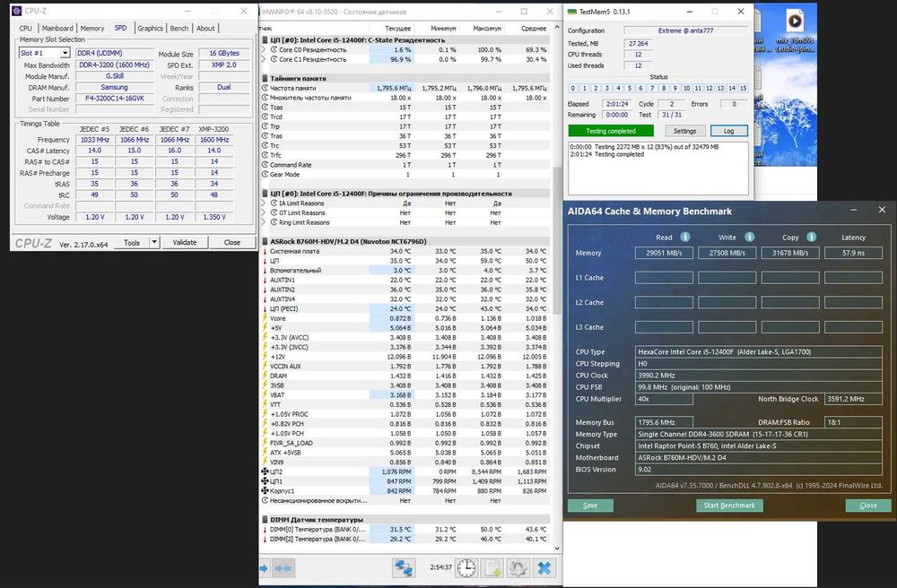Expand Ring Limit Reasons row
897x588 pixels.
264,222
